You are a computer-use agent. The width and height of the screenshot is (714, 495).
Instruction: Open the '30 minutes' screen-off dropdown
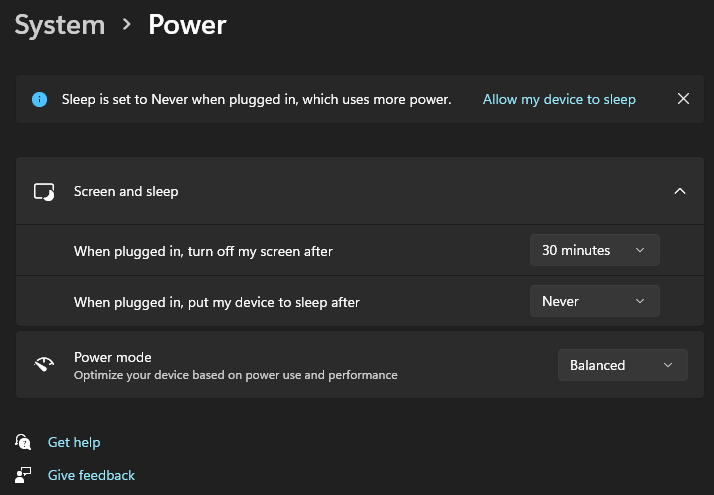tap(595, 250)
